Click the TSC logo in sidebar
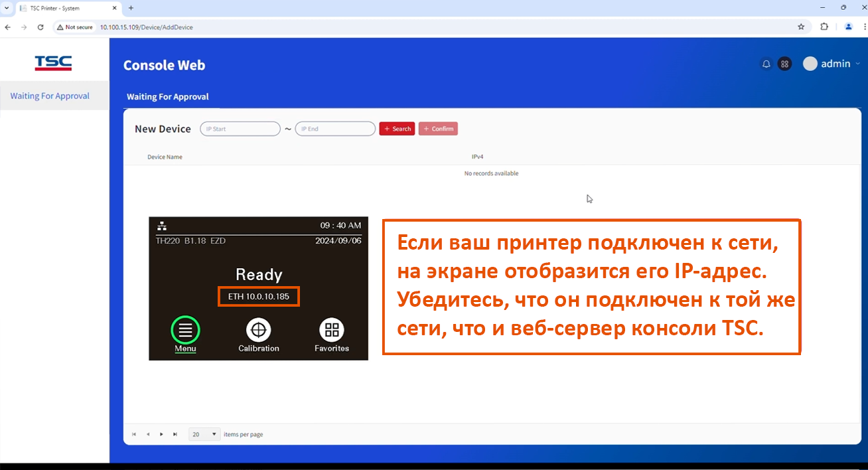 pyautogui.click(x=53, y=63)
